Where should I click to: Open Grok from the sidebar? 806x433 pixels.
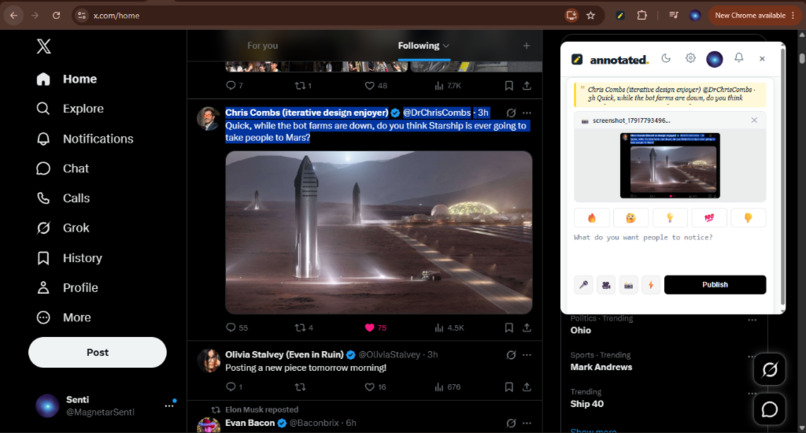(x=63, y=228)
